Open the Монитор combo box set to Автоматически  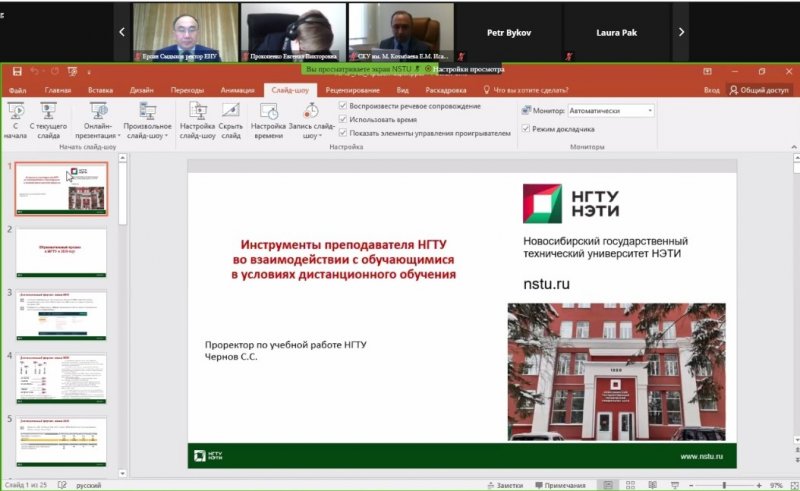[611, 110]
